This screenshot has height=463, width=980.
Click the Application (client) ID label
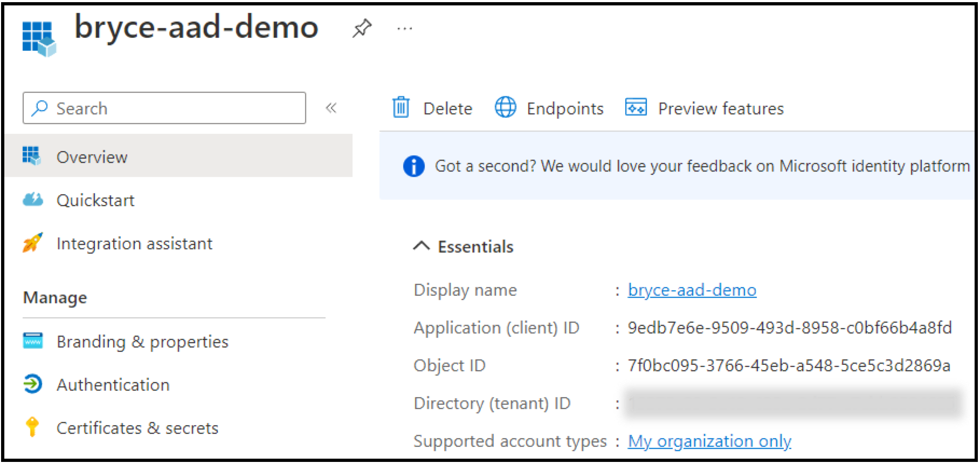(x=496, y=328)
